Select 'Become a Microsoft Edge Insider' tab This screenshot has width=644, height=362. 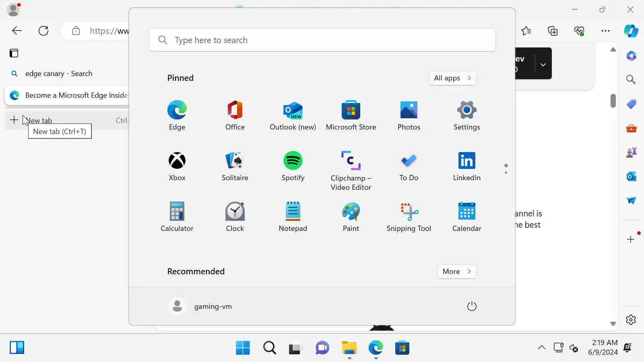coord(67,95)
